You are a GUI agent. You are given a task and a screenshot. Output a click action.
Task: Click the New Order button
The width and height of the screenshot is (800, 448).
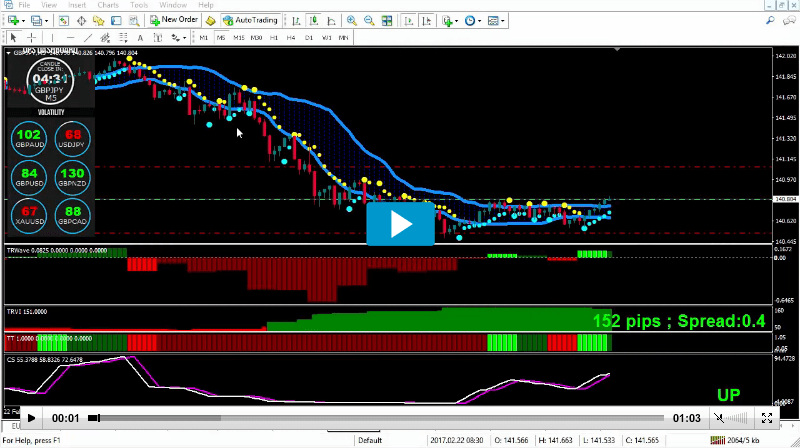[x=173, y=20]
